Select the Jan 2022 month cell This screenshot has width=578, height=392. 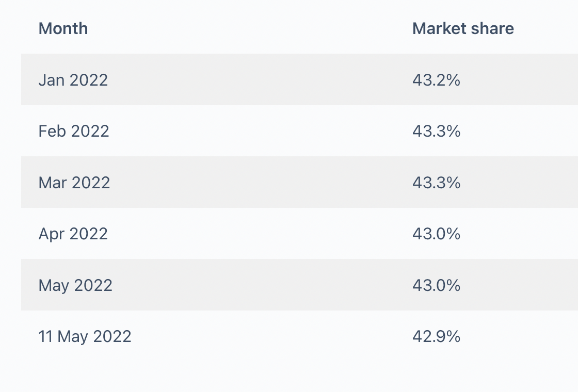(73, 80)
